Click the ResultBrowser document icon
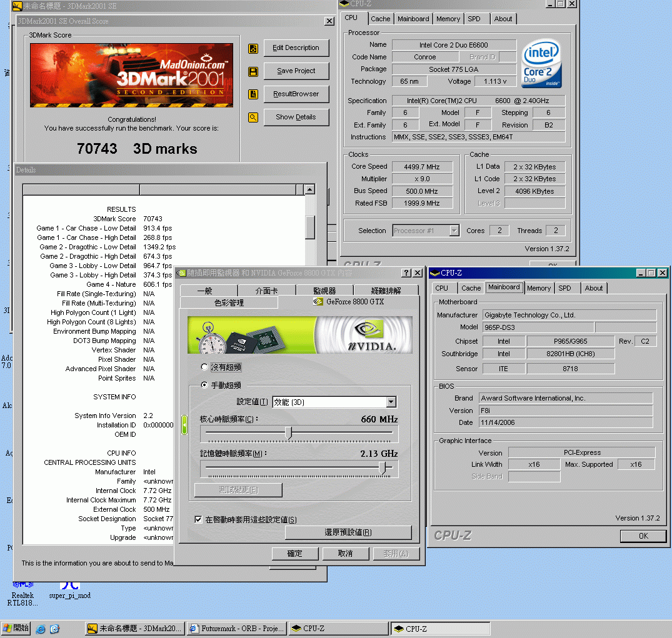The image size is (672, 638). coord(253,94)
